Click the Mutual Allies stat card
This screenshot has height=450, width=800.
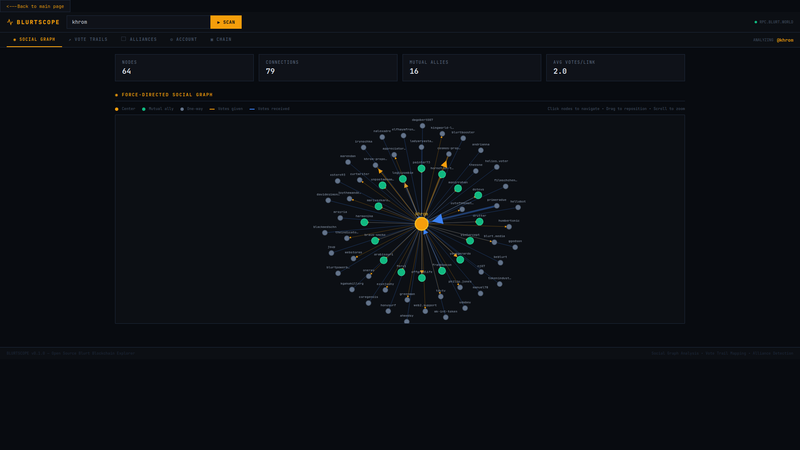point(471,68)
